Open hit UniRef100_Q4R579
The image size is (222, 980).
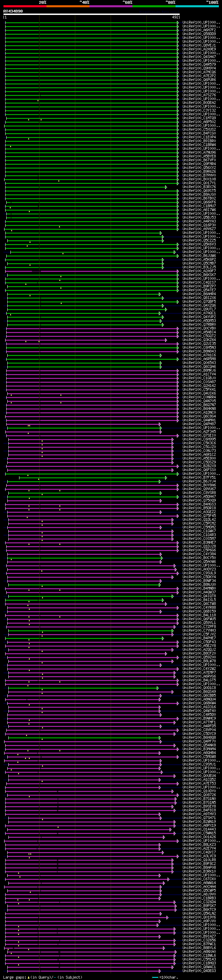coord(199,64)
